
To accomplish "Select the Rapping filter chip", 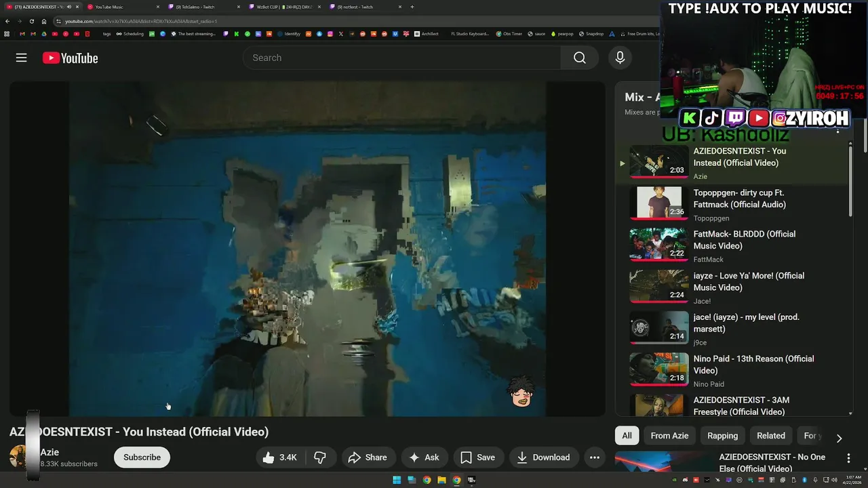I will coord(723,436).
